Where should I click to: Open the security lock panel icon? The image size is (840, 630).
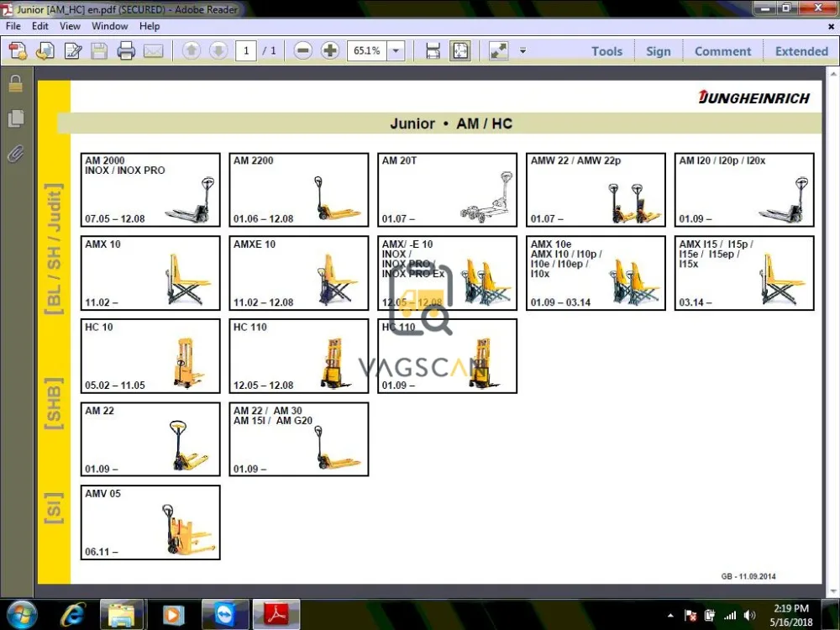point(15,83)
